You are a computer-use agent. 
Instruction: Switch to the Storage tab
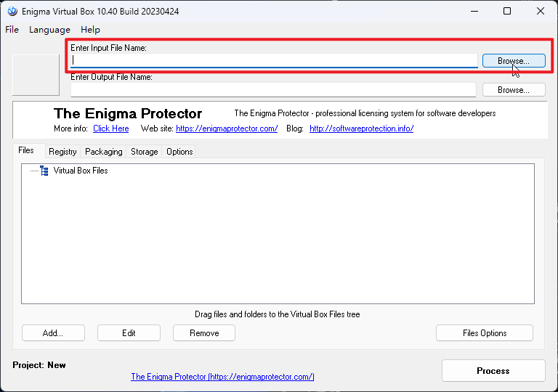pyautogui.click(x=144, y=152)
